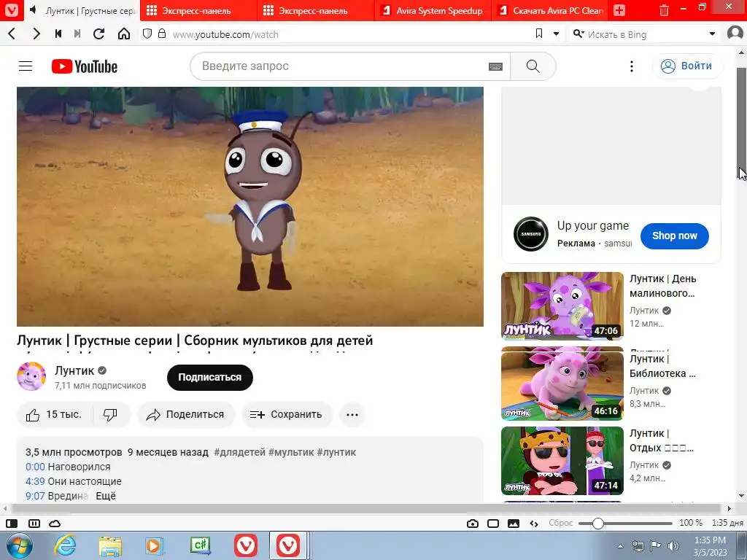Open the search engine selector magnifier
Viewport: 747px width, 560px height.
coord(578,34)
